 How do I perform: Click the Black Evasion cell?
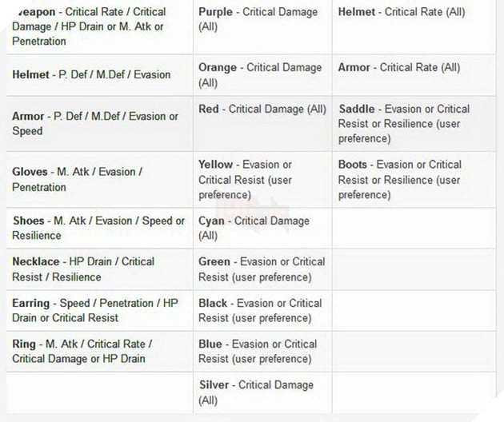pos(262,310)
